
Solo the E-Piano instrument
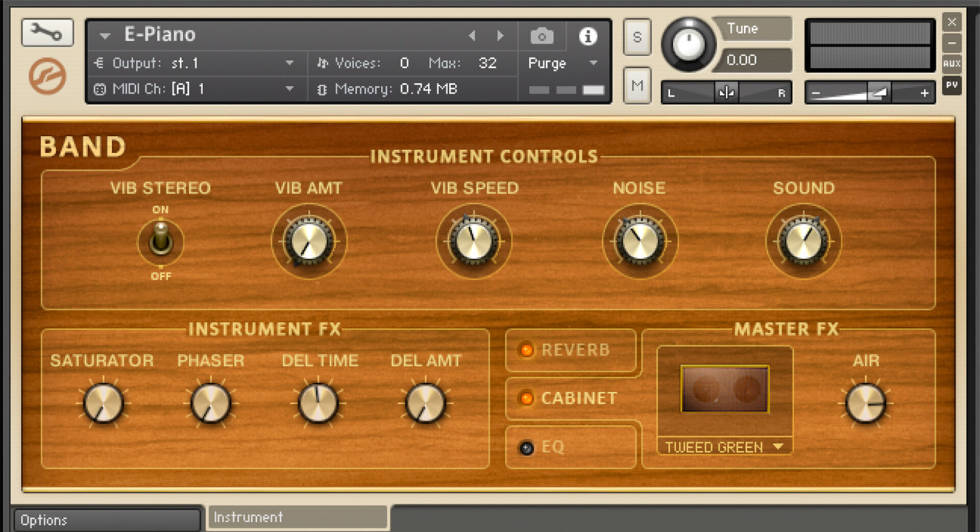(x=636, y=37)
